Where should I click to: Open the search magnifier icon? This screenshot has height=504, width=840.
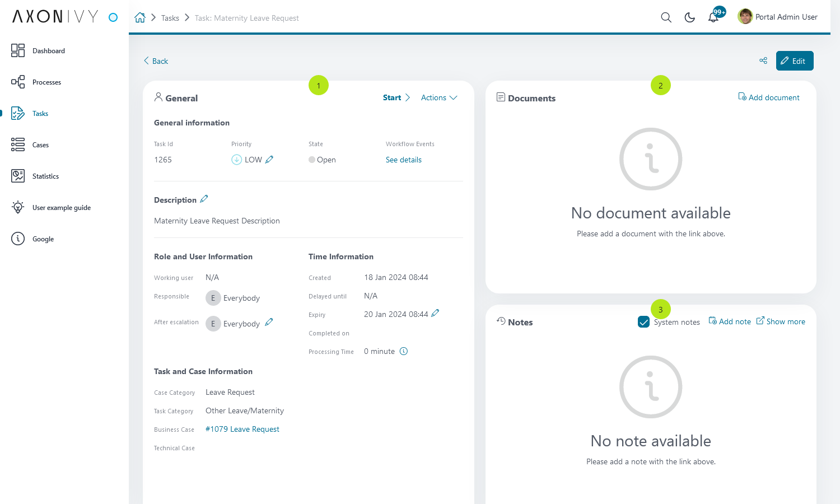click(666, 17)
